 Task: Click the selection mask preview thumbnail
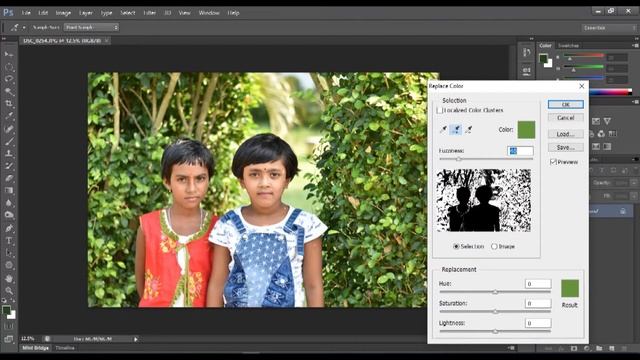(x=484, y=200)
